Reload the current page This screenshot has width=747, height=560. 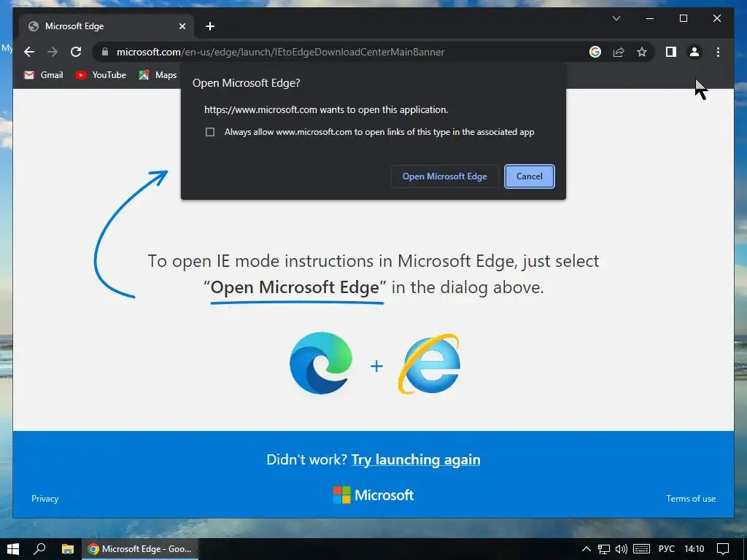[x=76, y=52]
